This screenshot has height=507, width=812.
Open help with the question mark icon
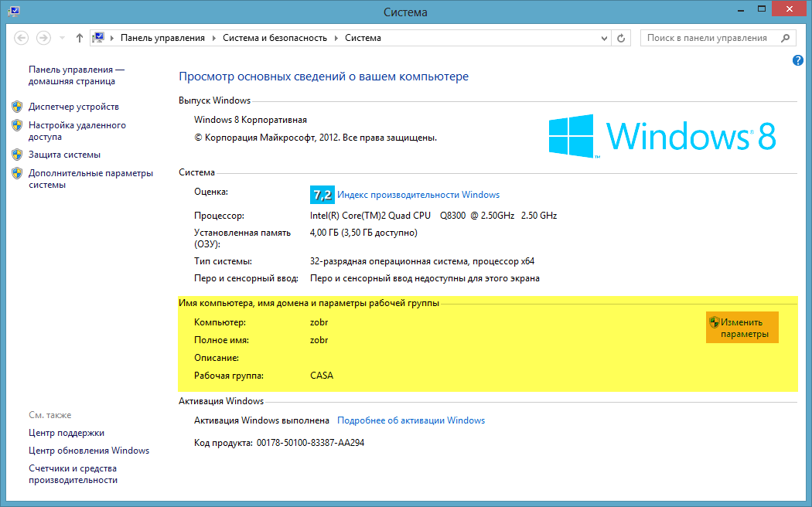point(798,60)
